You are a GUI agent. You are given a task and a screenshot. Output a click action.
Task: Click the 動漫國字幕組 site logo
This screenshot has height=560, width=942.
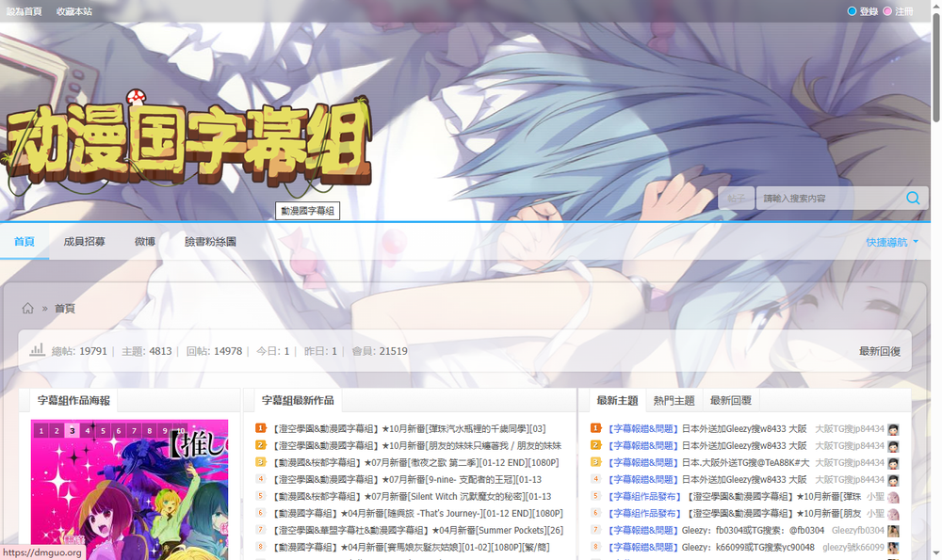pos(187,144)
